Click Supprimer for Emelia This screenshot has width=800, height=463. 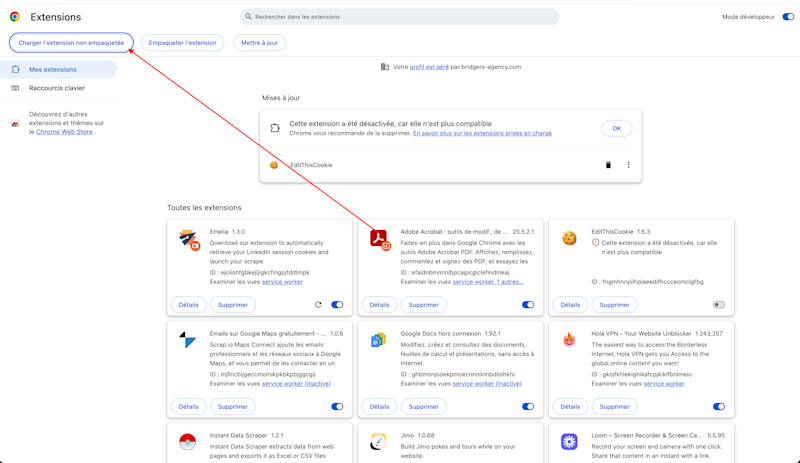[233, 305]
